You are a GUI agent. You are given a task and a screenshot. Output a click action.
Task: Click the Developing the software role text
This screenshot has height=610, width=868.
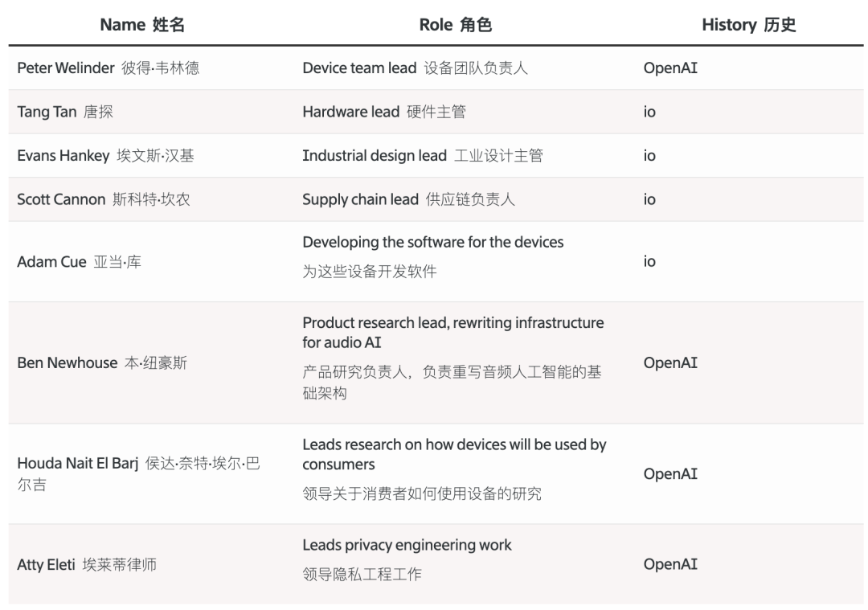coord(433,242)
